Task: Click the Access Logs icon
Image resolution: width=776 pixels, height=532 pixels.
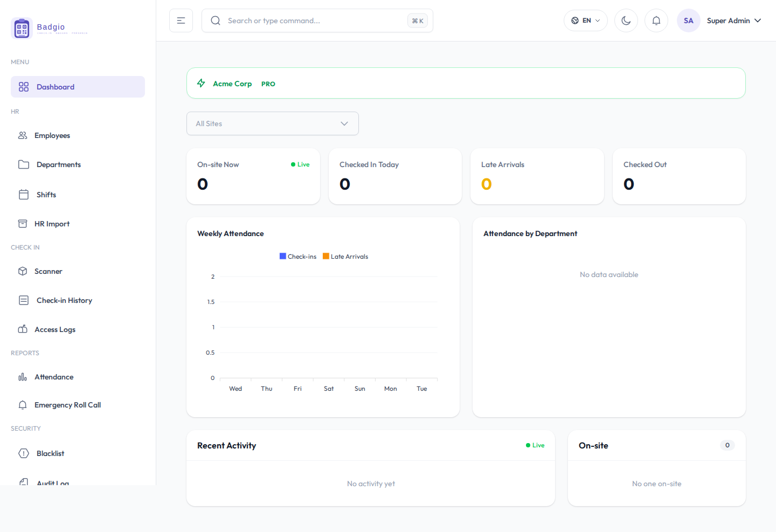Action: [23, 329]
